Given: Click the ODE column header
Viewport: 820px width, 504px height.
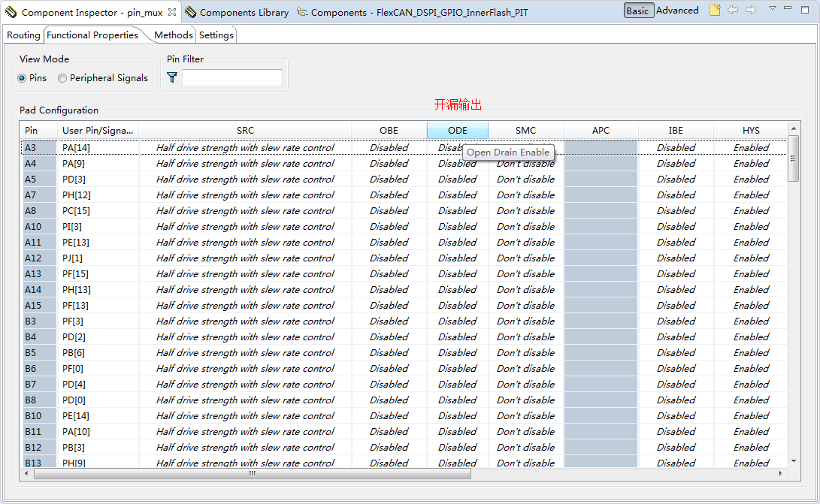Looking at the screenshot, I should [458, 130].
